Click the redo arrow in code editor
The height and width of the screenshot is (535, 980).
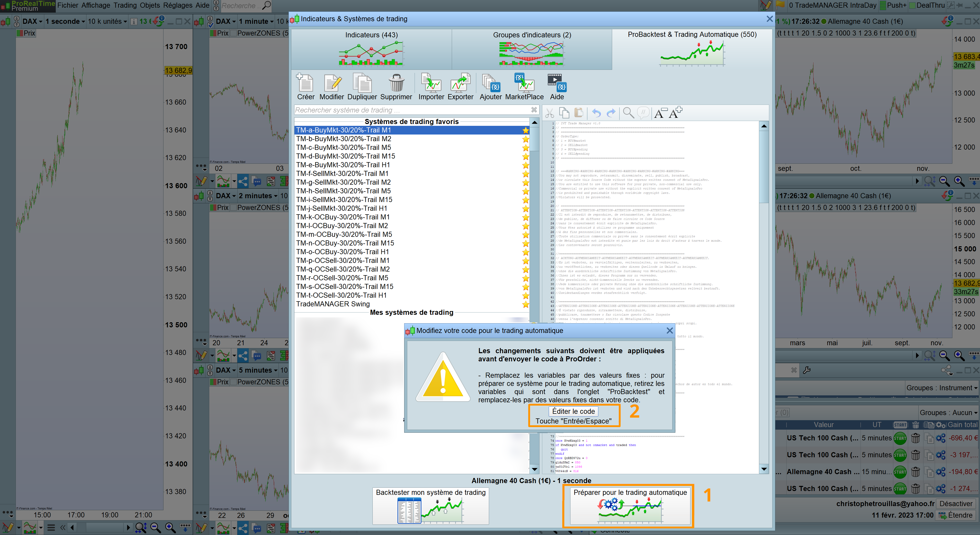pos(611,113)
